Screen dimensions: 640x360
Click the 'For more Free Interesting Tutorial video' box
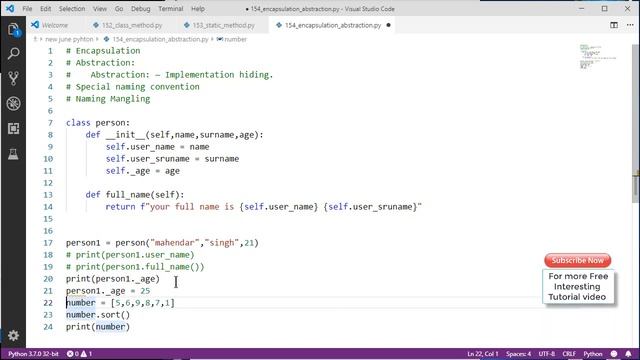(x=578, y=287)
